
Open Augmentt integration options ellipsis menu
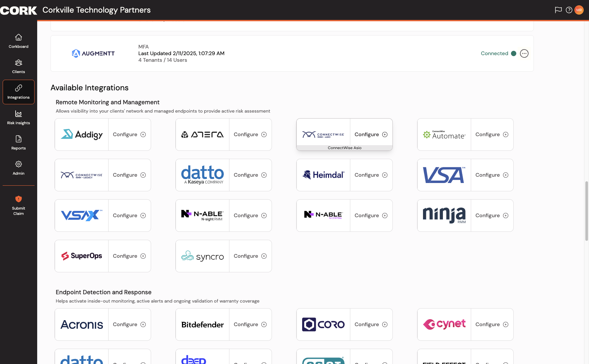524,53
